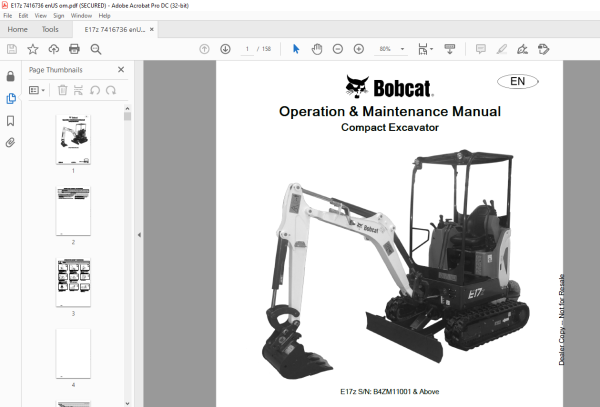Open fit page options icon
This screenshot has height=407, width=600.
pos(425,49)
